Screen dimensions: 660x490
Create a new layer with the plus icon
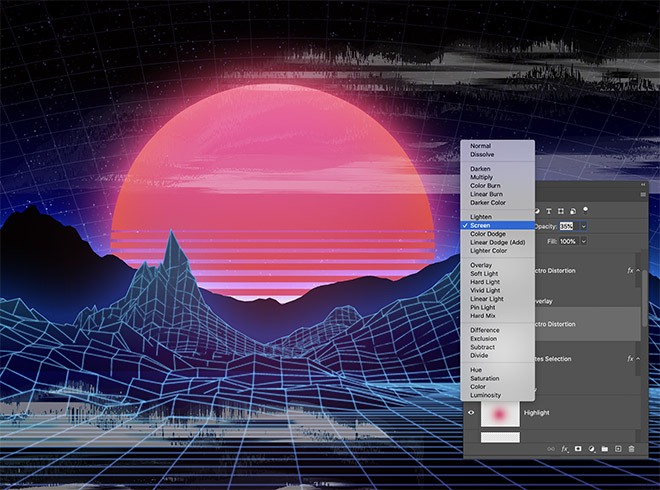coord(618,449)
